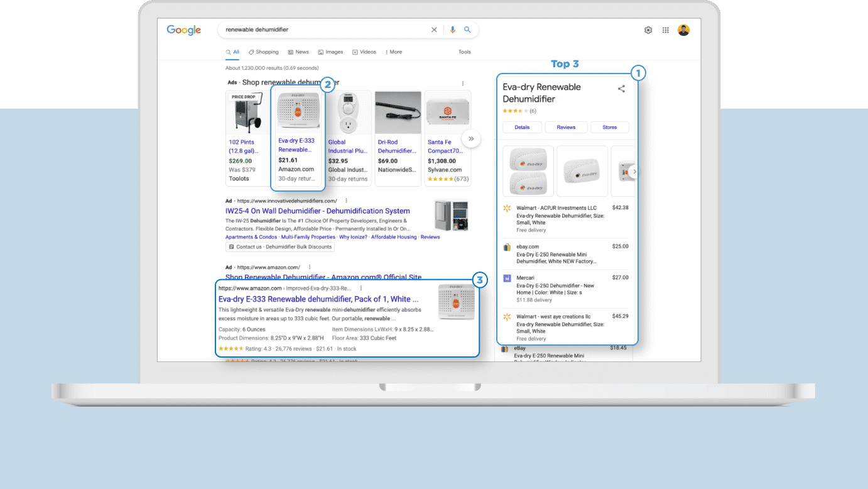Open eBay $18.45 Eva-Dry listing

click(x=566, y=353)
